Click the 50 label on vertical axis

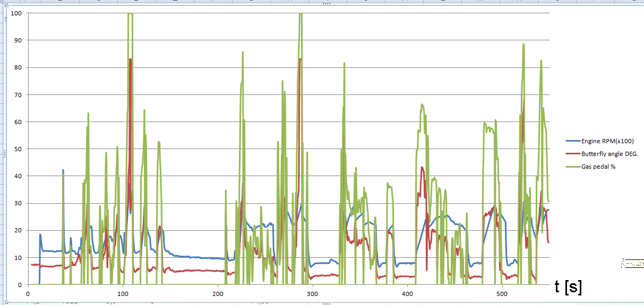(x=17, y=149)
